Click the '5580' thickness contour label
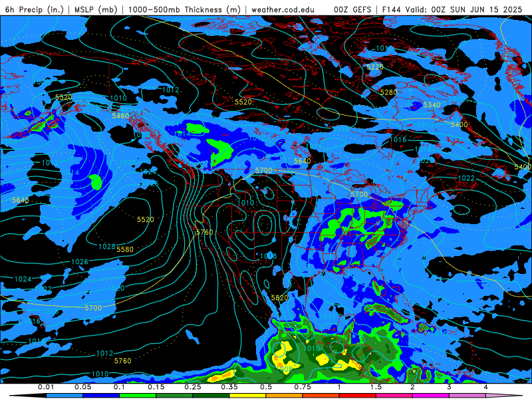Viewport: 532px width, 399px height. click(x=125, y=249)
